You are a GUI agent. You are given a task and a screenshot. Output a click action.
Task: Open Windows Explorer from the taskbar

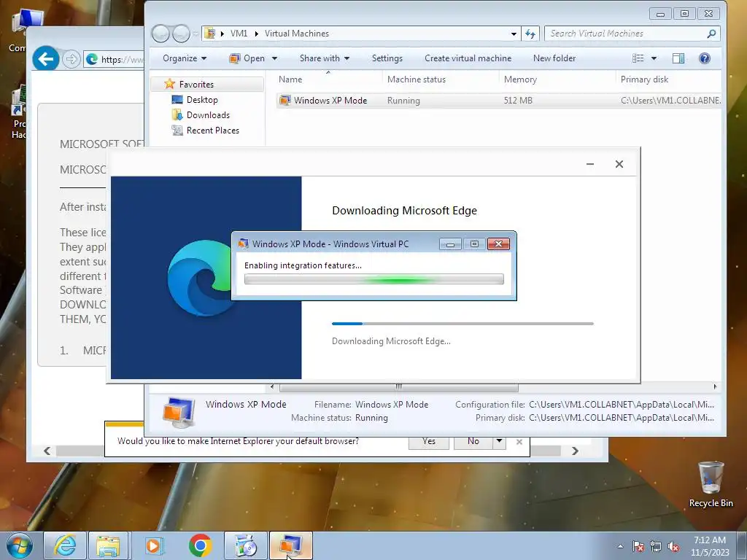click(x=108, y=545)
